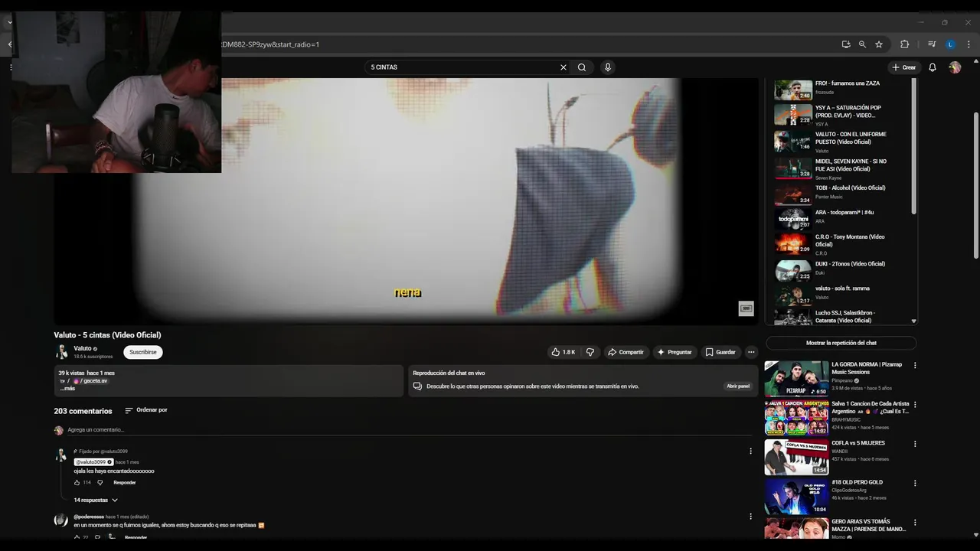Image resolution: width=980 pixels, height=551 pixels.
Task: Open options for COFLA vs 5 MUJERES
Action: (x=914, y=444)
